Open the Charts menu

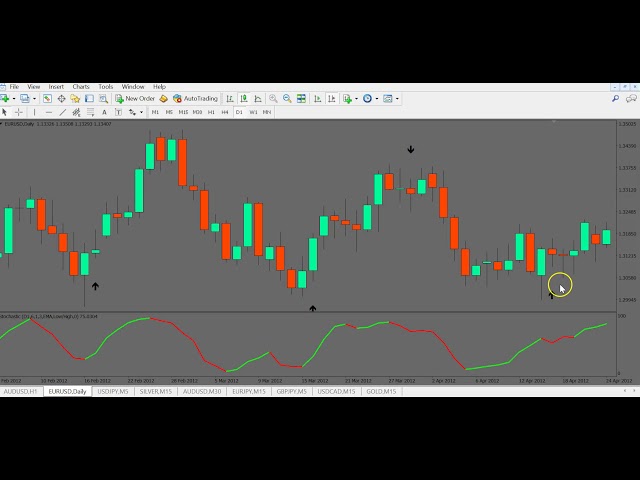pyautogui.click(x=81, y=87)
